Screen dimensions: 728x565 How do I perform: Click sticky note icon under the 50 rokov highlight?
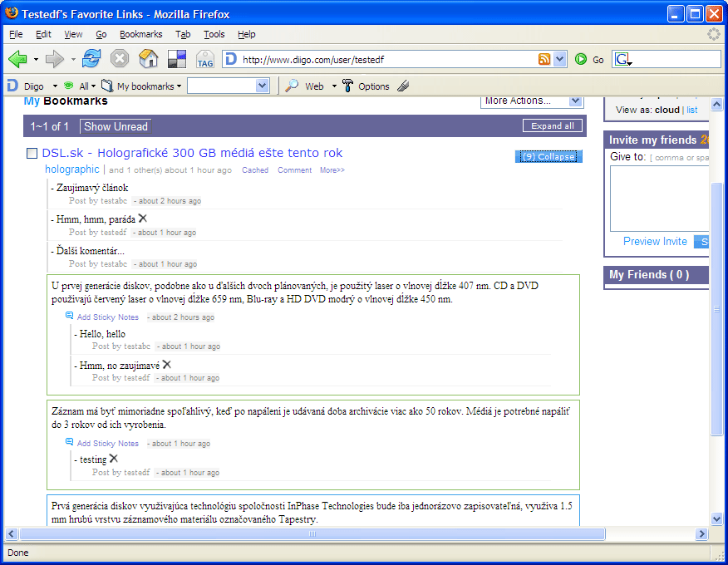click(69, 442)
